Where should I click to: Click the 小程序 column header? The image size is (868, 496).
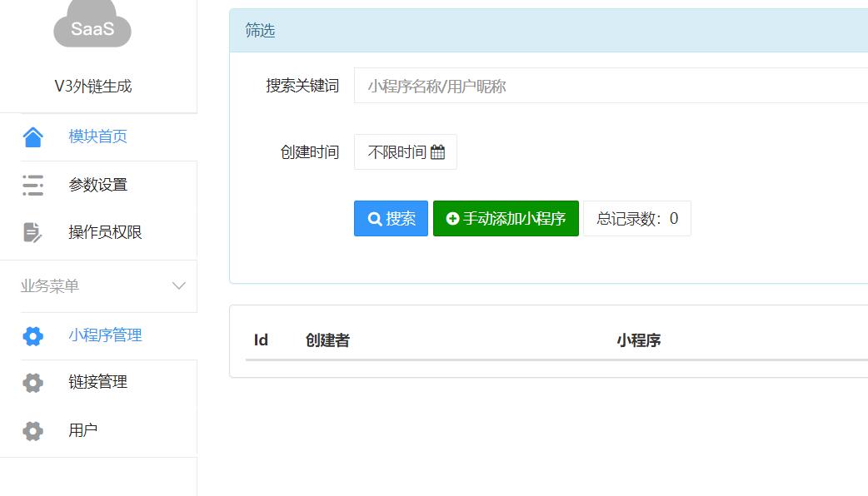[638, 340]
